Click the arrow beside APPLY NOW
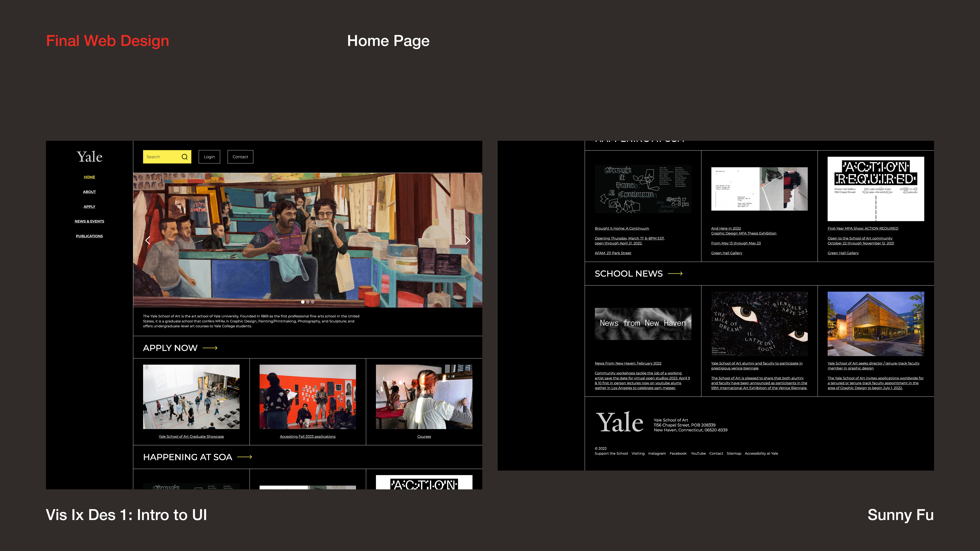This screenshot has height=551, width=980. 210,348
